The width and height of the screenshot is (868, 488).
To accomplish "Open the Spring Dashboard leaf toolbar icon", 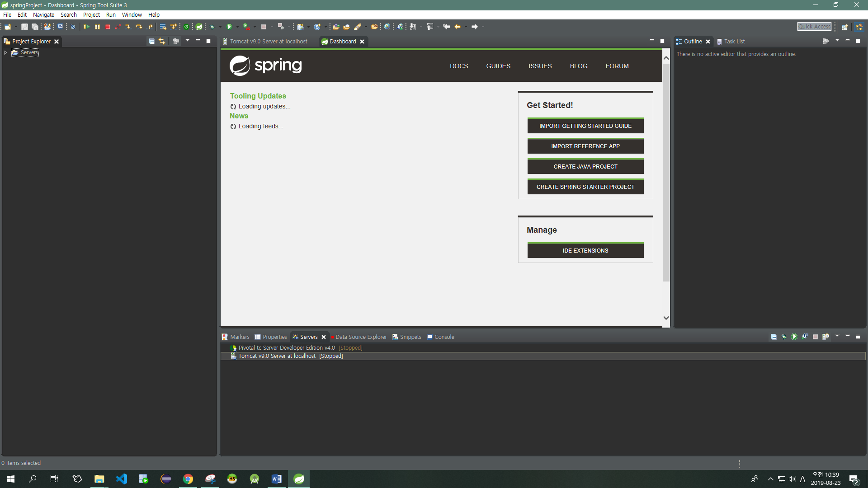I will 199,27.
